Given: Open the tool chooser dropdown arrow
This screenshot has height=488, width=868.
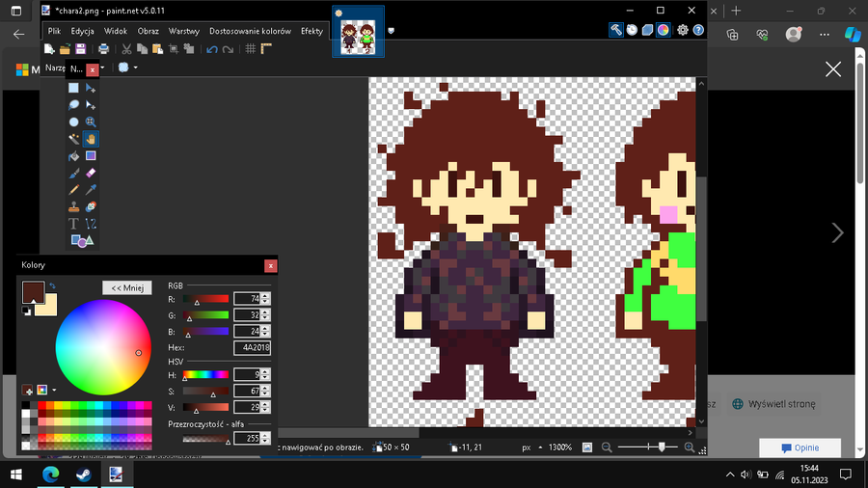Looking at the screenshot, I should (102, 68).
